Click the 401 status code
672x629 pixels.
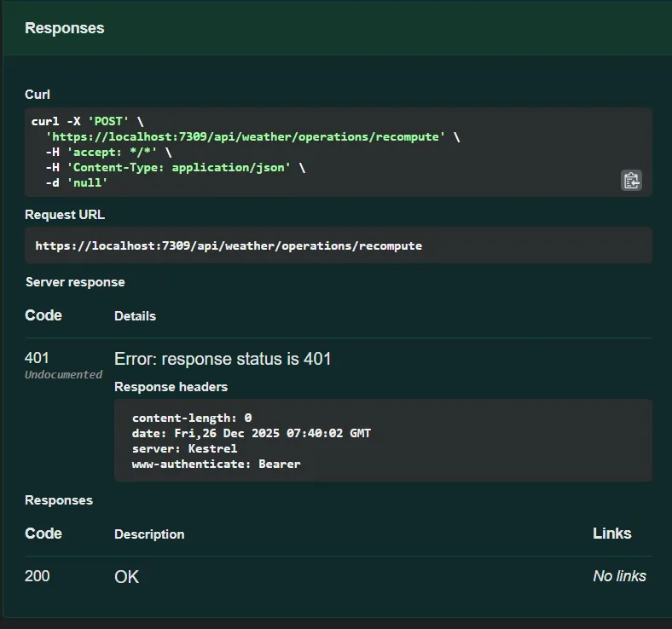pos(37,358)
